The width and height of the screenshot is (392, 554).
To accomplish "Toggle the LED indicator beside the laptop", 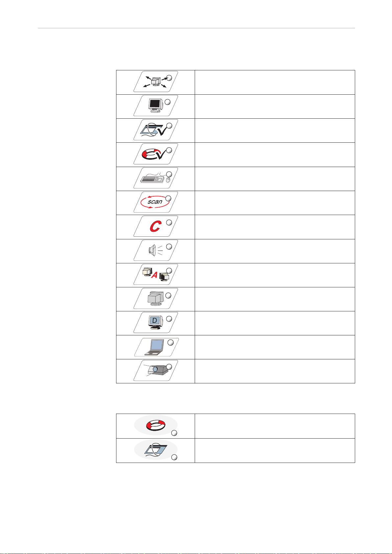I will pos(170,343).
